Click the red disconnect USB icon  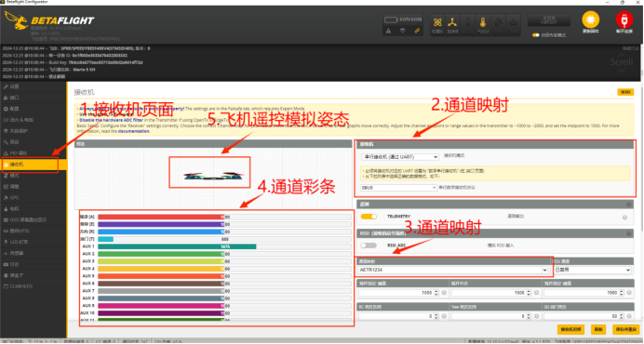pos(624,20)
